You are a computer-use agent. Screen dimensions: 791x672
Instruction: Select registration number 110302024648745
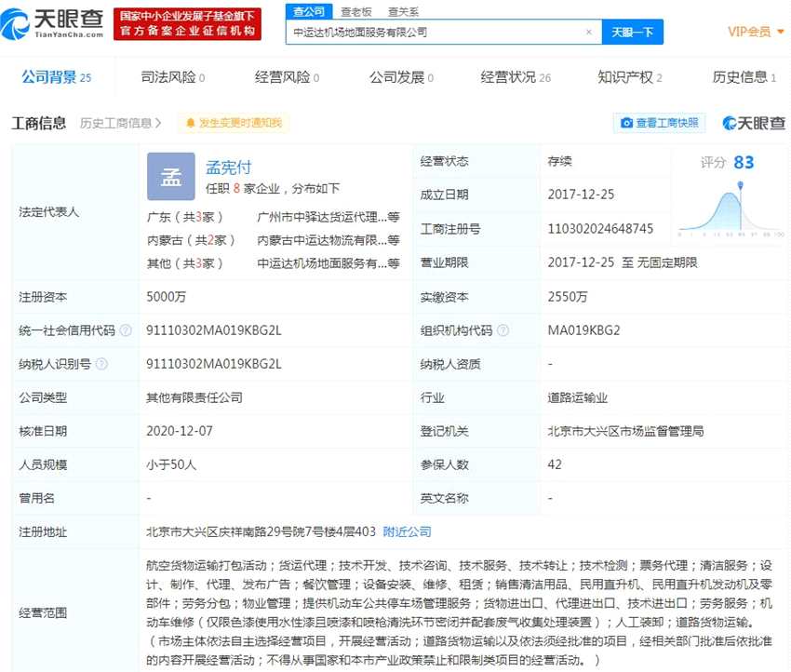[x=600, y=229]
